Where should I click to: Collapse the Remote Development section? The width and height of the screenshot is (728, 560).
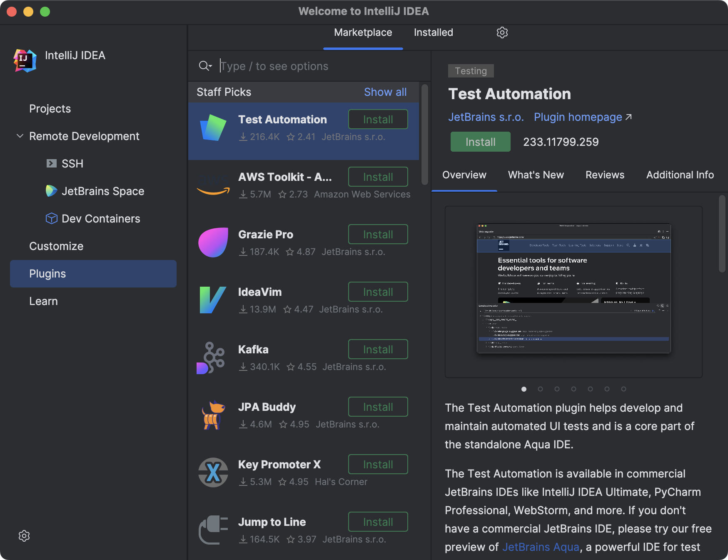tap(20, 136)
